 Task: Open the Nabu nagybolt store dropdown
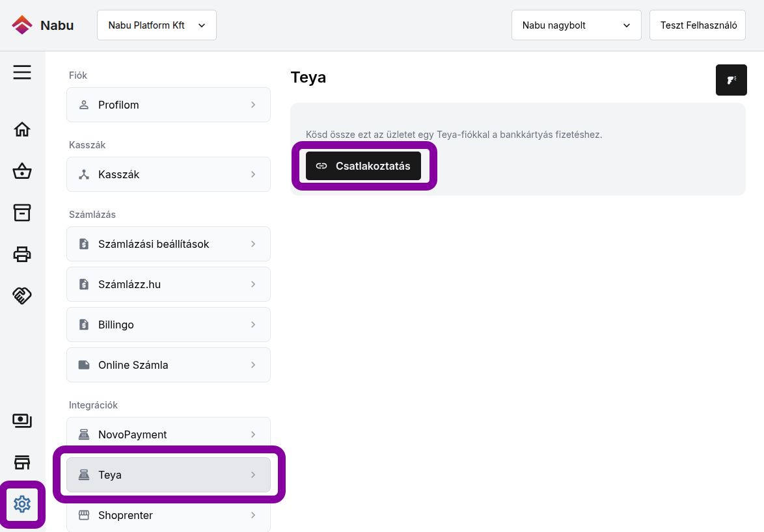coord(577,25)
